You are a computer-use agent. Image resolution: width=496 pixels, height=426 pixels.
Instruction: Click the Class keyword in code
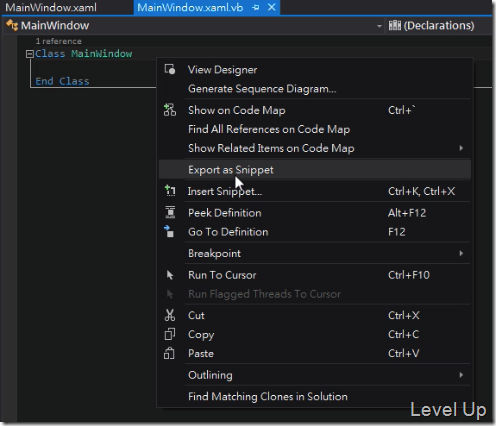50,54
